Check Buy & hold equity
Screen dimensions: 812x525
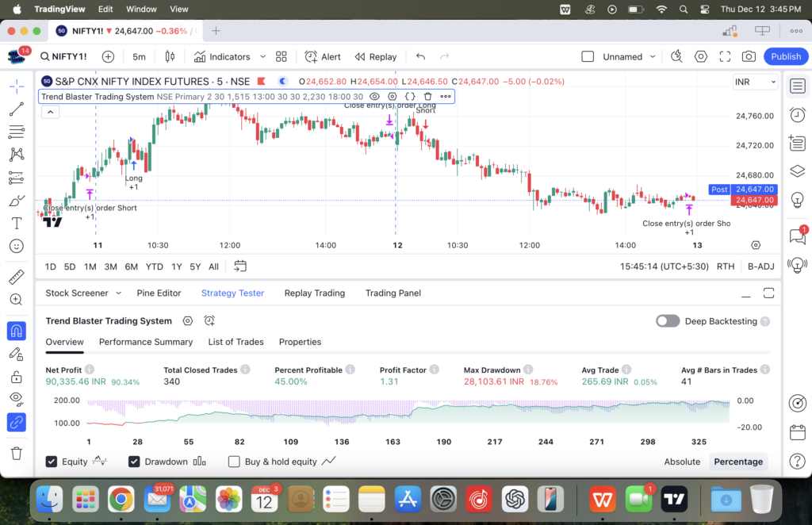coord(234,462)
